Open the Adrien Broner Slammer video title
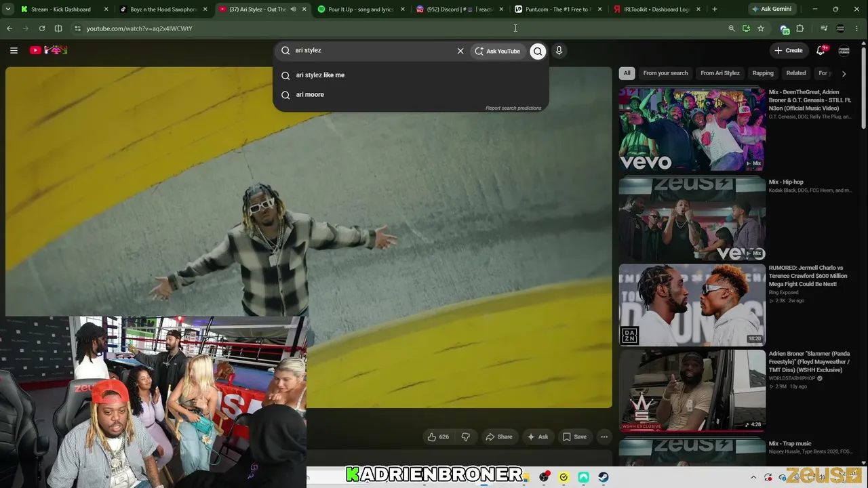Image resolution: width=868 pixels, height=488 pixels. [809, 362]
